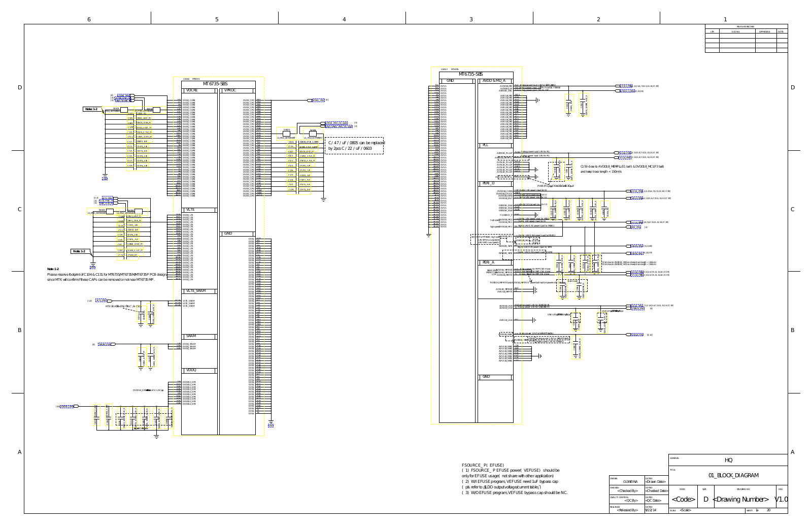Click the <Released By> field
This screenshot has height=526, width=812.
[x=627, y=510]
